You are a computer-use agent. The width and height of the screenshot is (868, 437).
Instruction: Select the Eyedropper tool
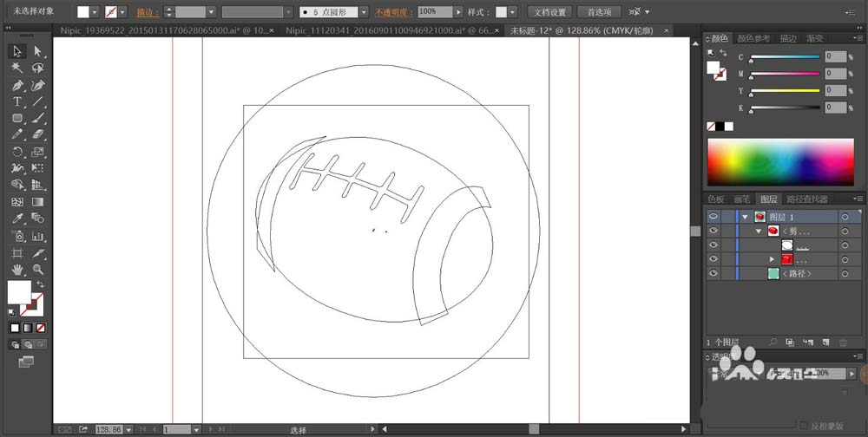pyautogui.click(x=17, y=218)
